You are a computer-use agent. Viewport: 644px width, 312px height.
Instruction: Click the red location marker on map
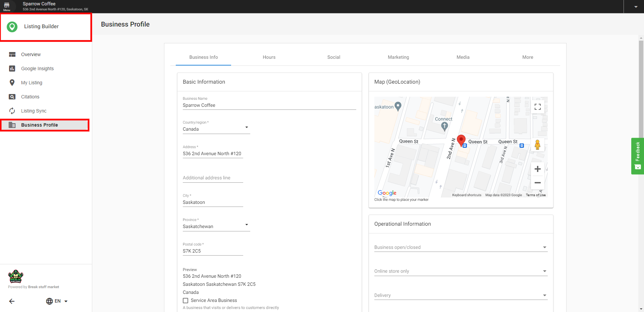(461, 140)
